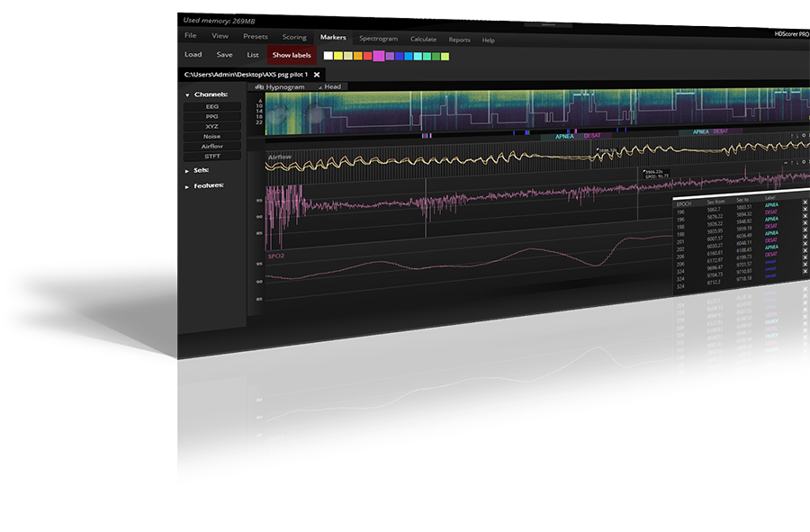Click the Load markers button

point(193,55)
